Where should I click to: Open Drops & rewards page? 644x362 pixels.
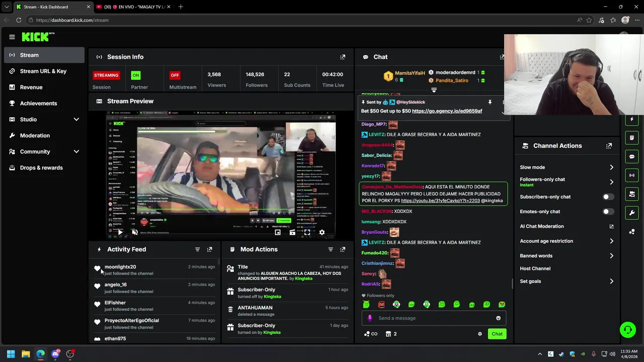(x=44, y=168)
